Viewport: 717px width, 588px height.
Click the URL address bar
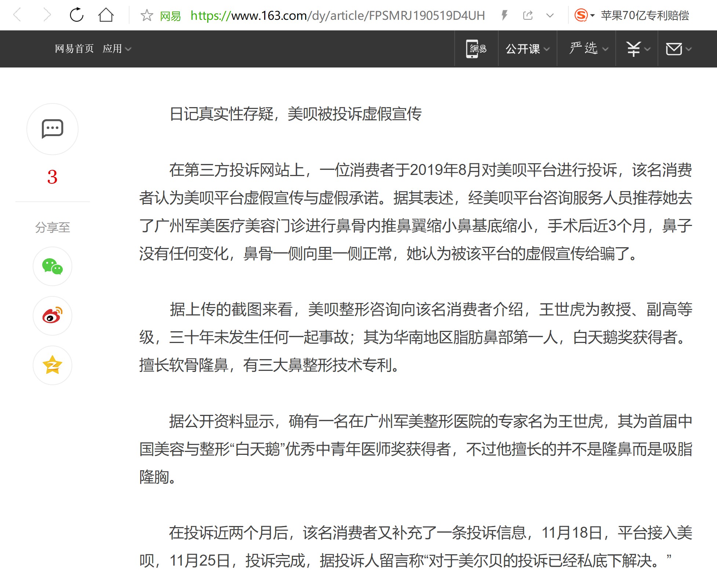[338, 15]
